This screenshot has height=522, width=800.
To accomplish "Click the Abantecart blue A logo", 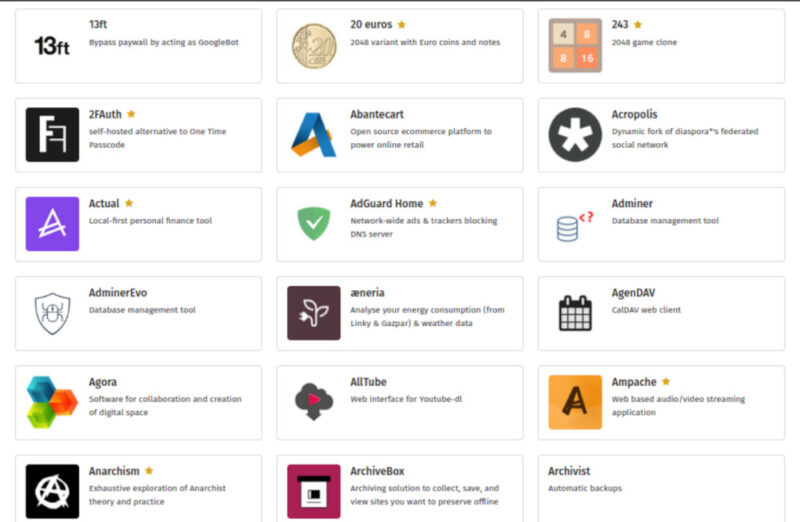I will [x=314, y=135].
